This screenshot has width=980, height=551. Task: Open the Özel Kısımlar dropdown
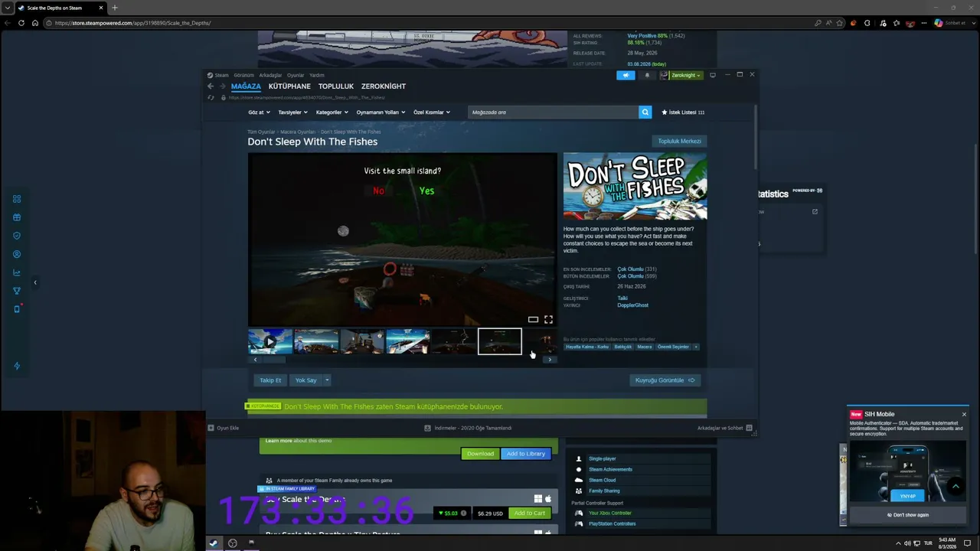(x=431, y=112)
